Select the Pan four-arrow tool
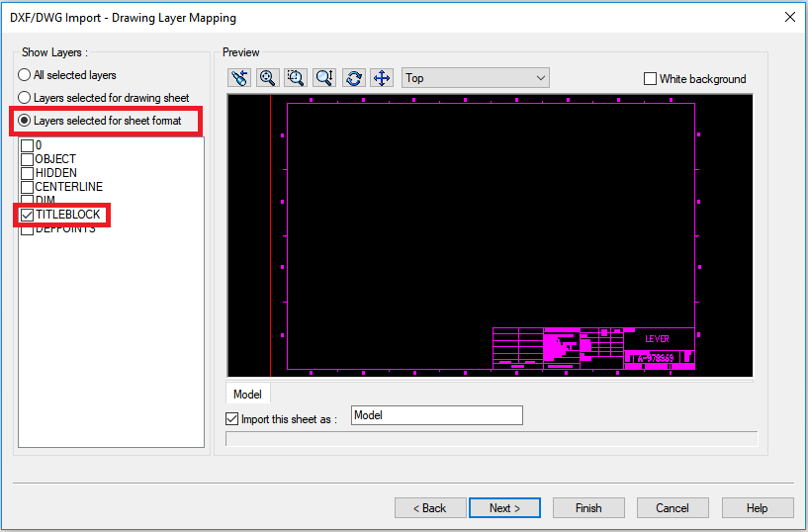Screen dimensions: 808x532 tap(382, 78)
